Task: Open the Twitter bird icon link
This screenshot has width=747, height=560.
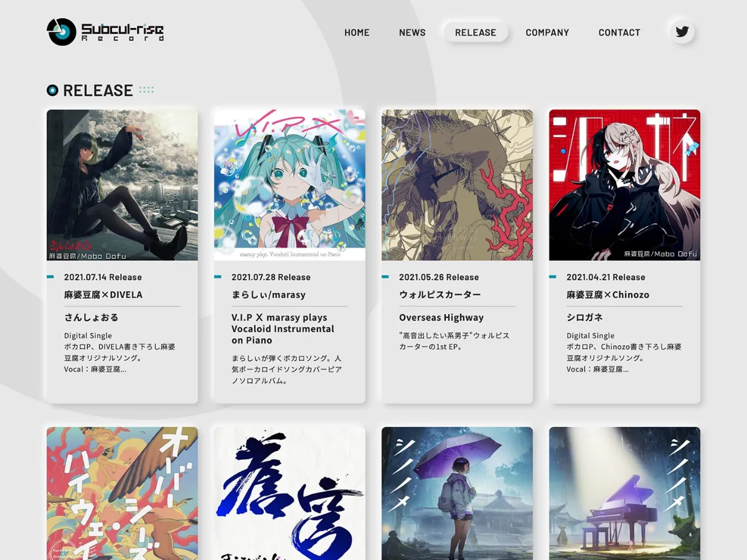Action: 682,32
